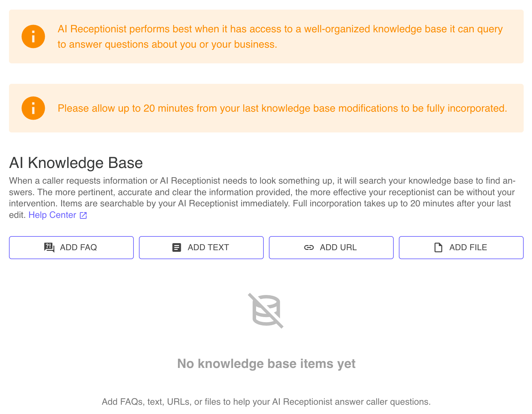Click the document icon on the ADD TEXT button
This screenshot has width=532, height=414.
[x=176, y=247]
